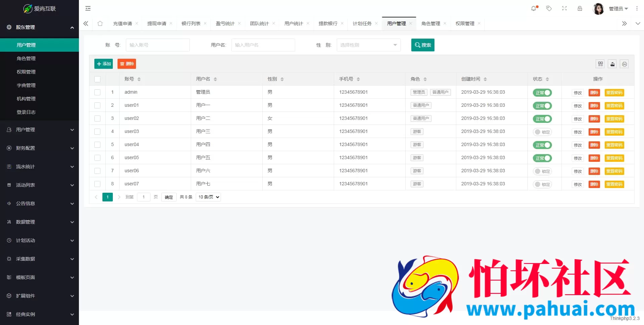Click the lock screen icon in header

(580, 8)
